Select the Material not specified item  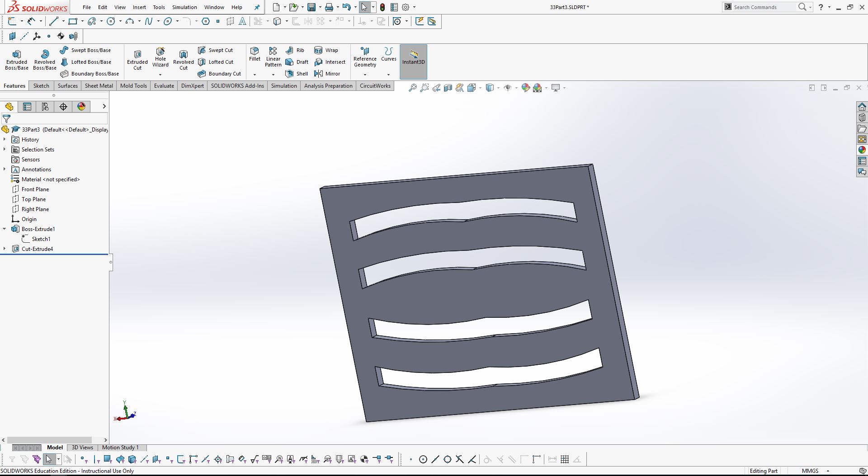[46, 179]
